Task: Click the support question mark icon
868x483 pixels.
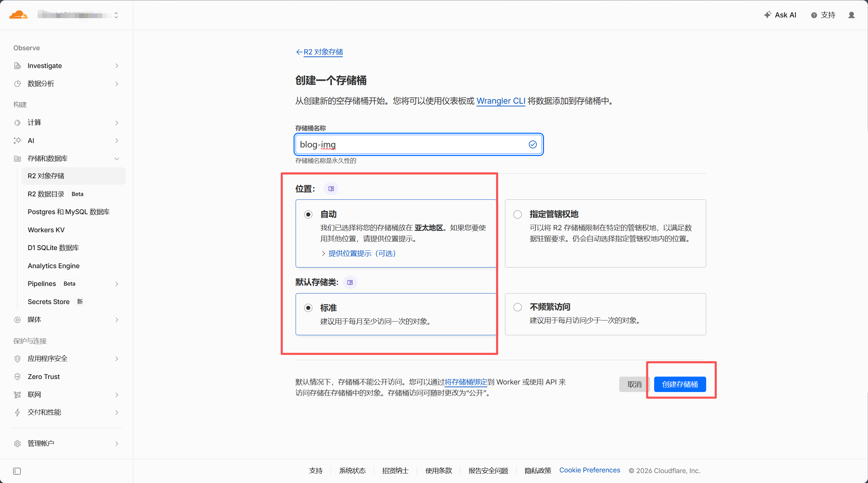Action: pos(814,15)
